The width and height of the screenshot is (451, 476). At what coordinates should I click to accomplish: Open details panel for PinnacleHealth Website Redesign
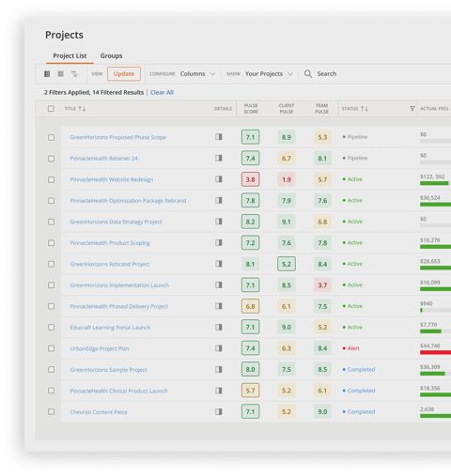click(x=219, y=179)
